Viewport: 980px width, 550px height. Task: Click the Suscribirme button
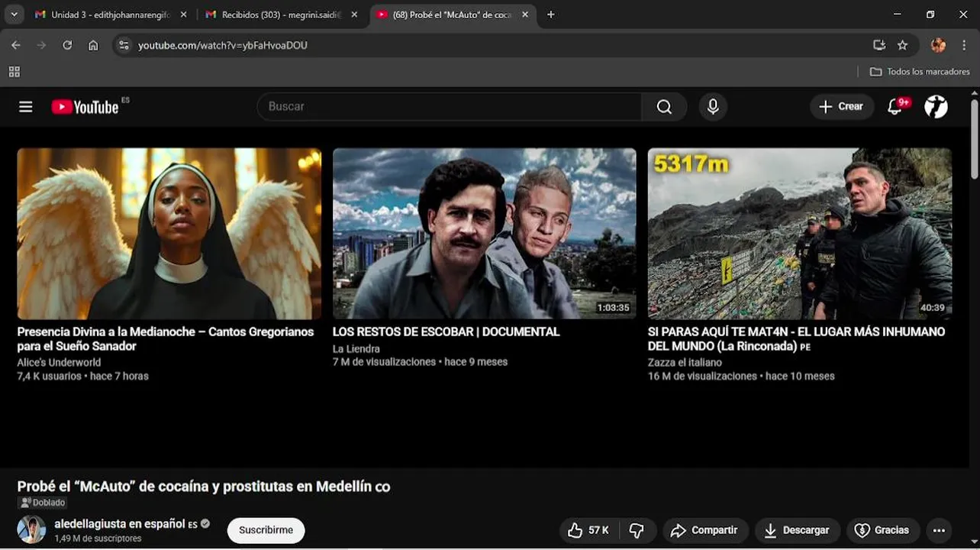point(266,530)
